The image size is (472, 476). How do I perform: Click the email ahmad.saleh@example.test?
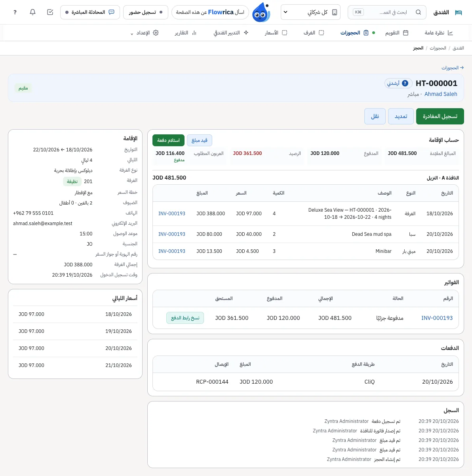(x=43, y=224)
